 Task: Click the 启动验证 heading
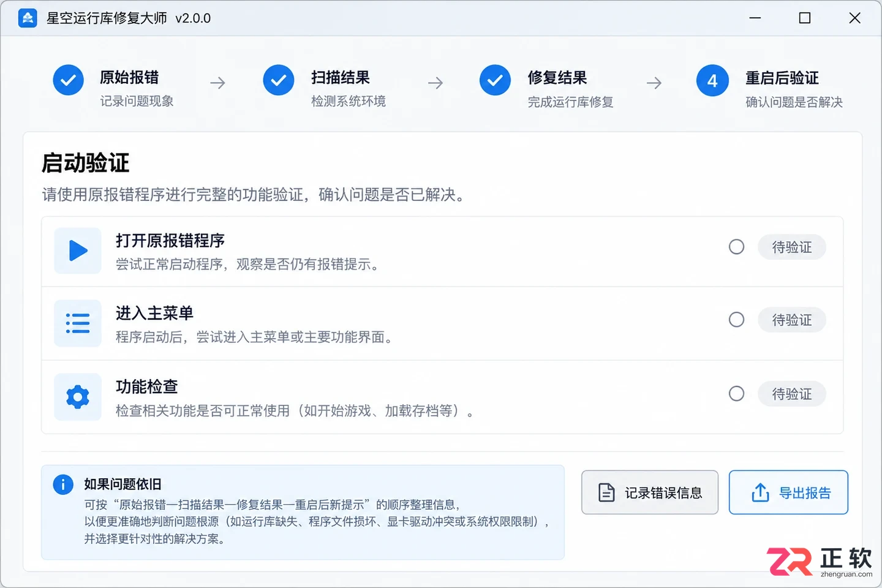85,163
